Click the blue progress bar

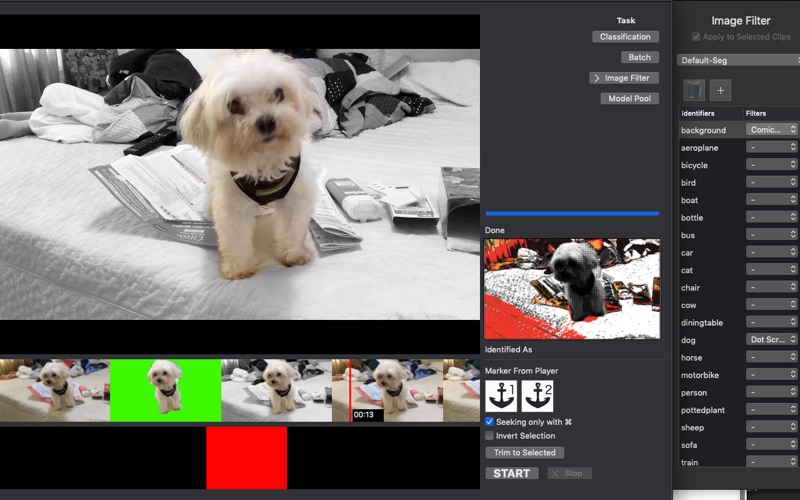[x=572, y=213]
